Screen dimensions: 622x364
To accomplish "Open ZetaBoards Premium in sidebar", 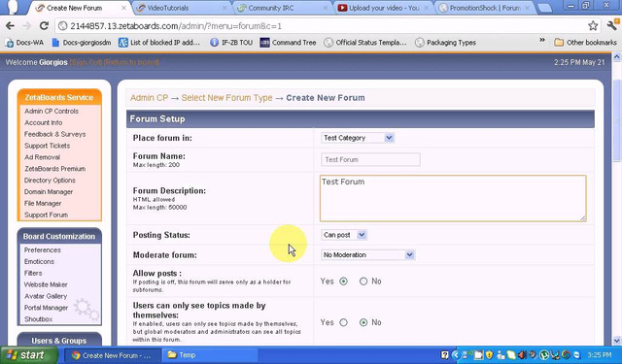I will 54,169.
